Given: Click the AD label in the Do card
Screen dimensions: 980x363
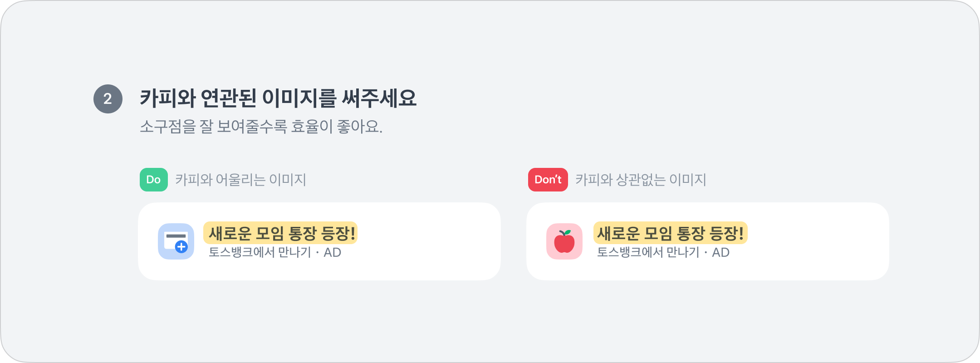Looking at the screenshot, I should [332, 253].
